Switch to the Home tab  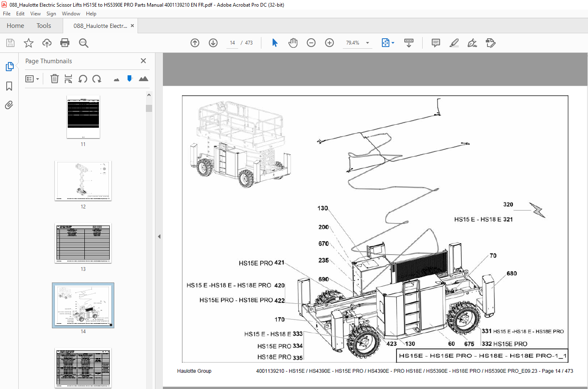15,26
